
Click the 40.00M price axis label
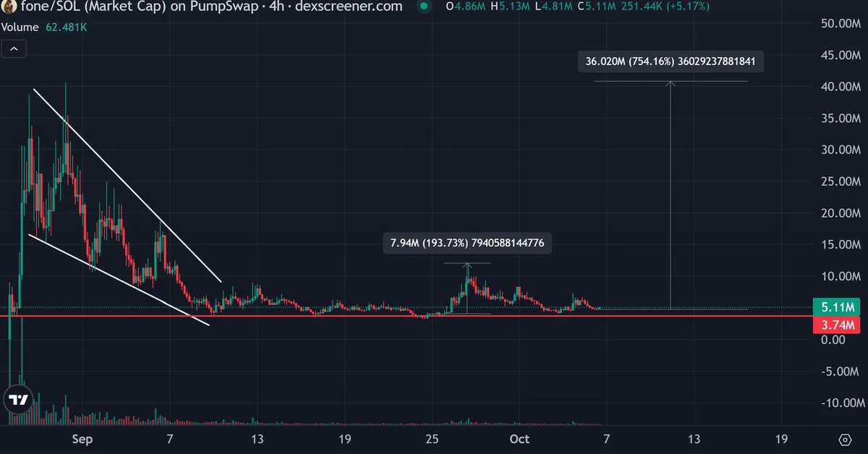pos(839,87)
